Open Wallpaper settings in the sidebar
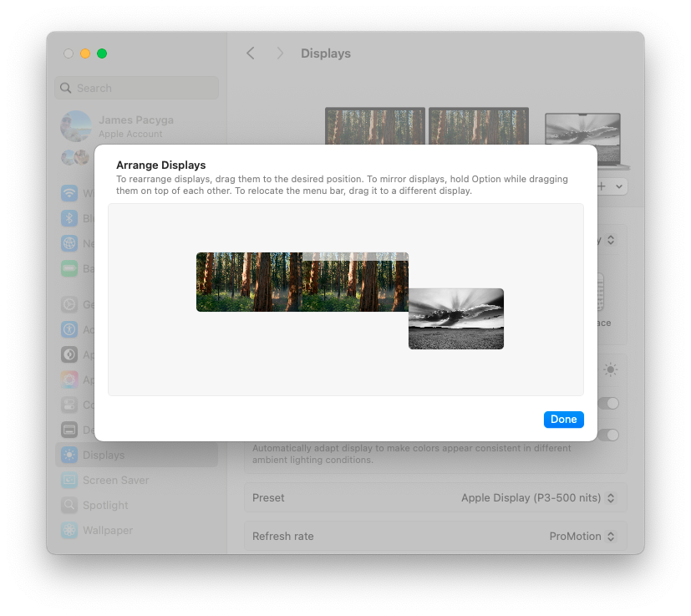 pyautogui.click(x=137, y=531)
